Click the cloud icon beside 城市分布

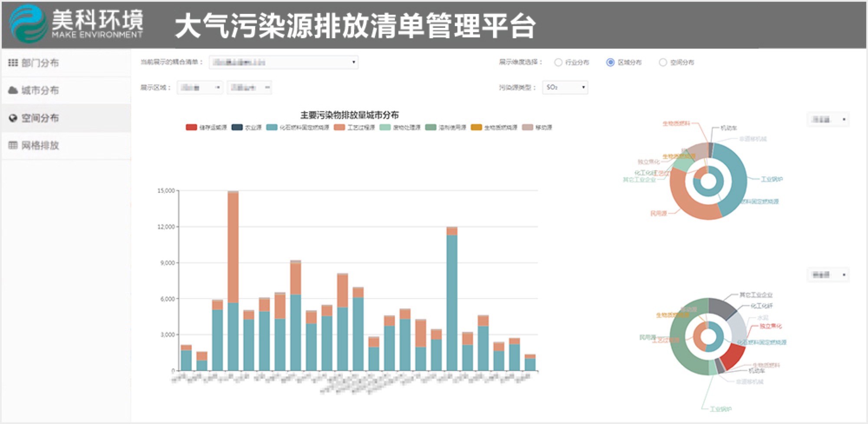point(13,90)
